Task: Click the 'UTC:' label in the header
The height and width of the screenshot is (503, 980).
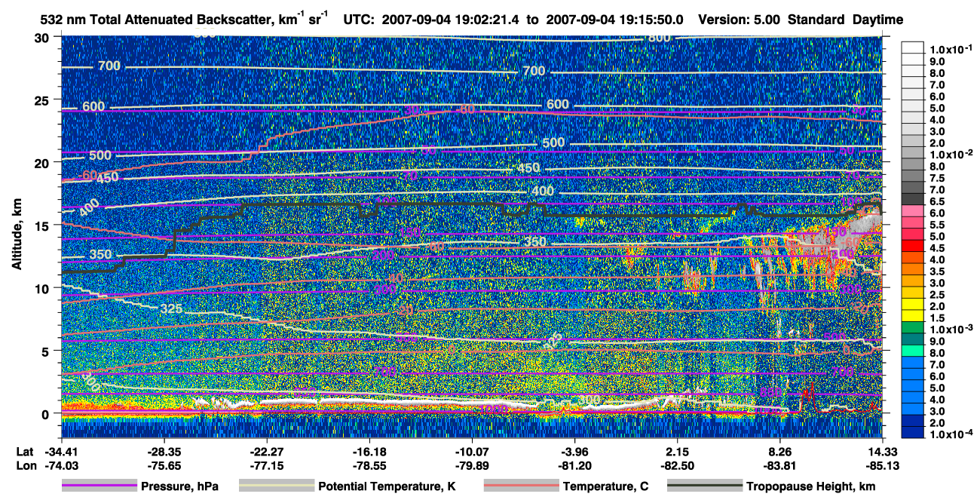Action: [359, 20]
